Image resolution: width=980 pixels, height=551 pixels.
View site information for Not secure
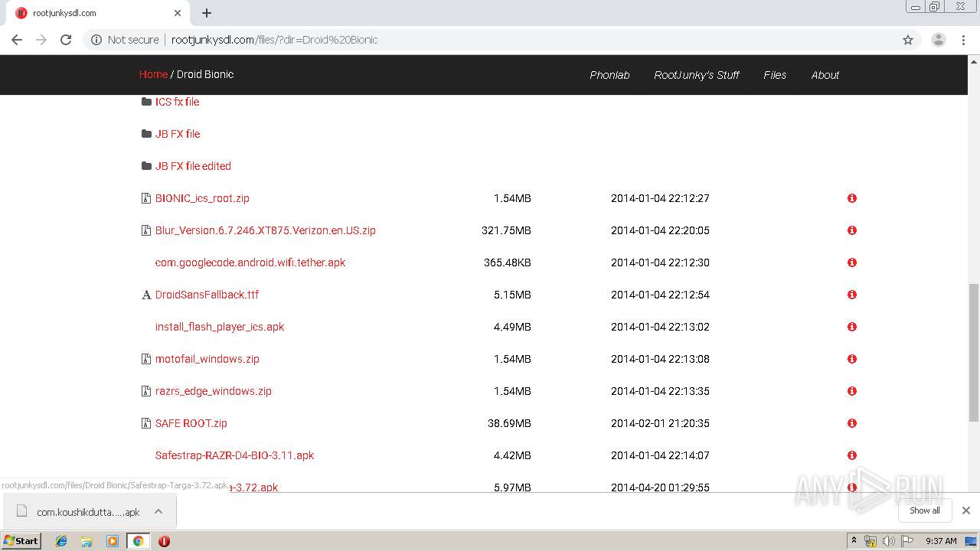click(125, 40)
